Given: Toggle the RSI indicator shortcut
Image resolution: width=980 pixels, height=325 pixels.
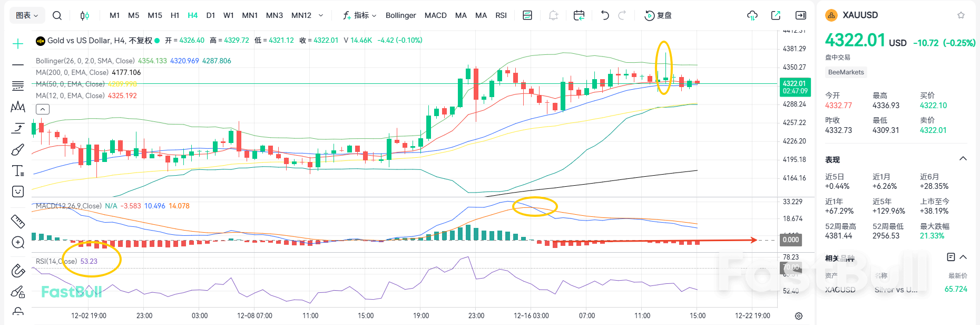Looking at the screenshot, I should (501, 15).
